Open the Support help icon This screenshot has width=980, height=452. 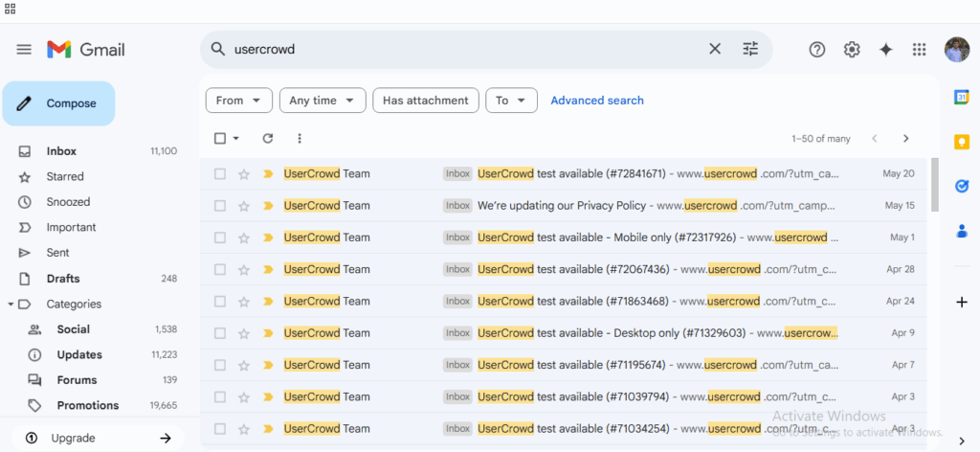[817, 50]
